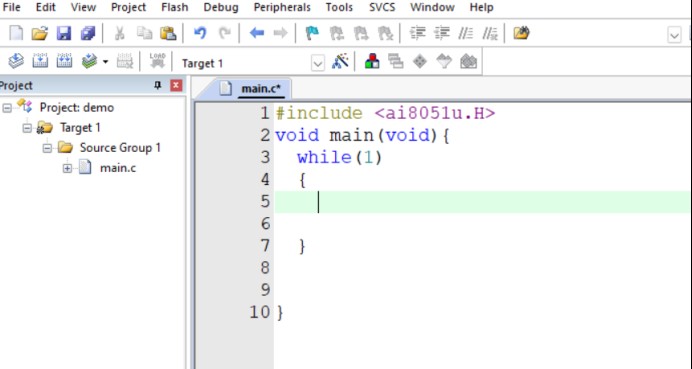
Task: Download to flash LOAD icon
Action: (157, 61)
